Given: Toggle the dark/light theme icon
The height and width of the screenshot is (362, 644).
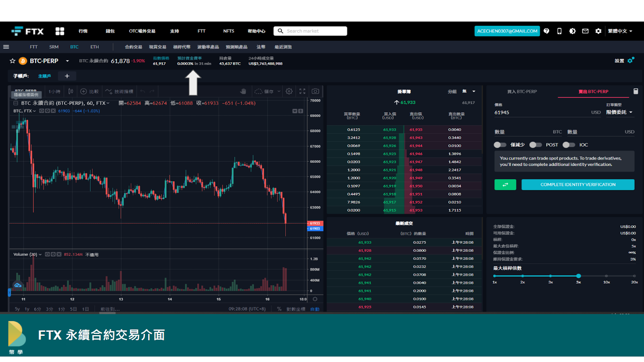Looking at the screenshot, I should (572, 31).
